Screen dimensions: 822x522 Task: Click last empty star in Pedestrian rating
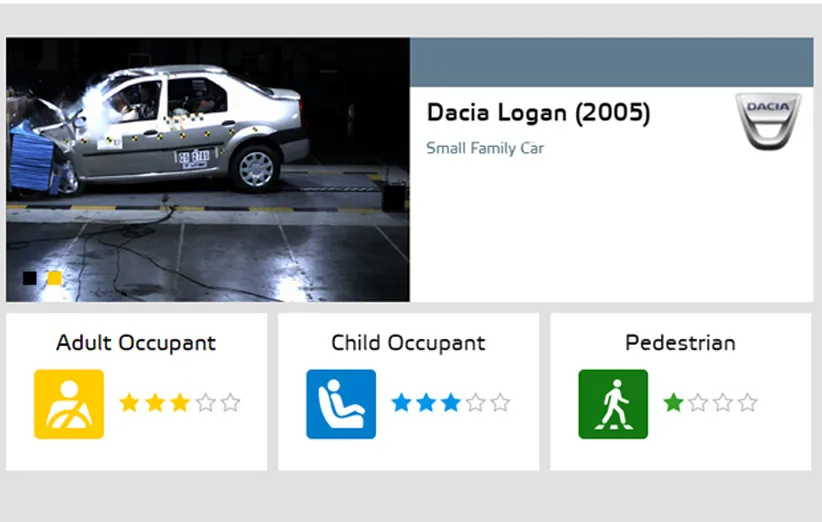click(x=747, y=403)
